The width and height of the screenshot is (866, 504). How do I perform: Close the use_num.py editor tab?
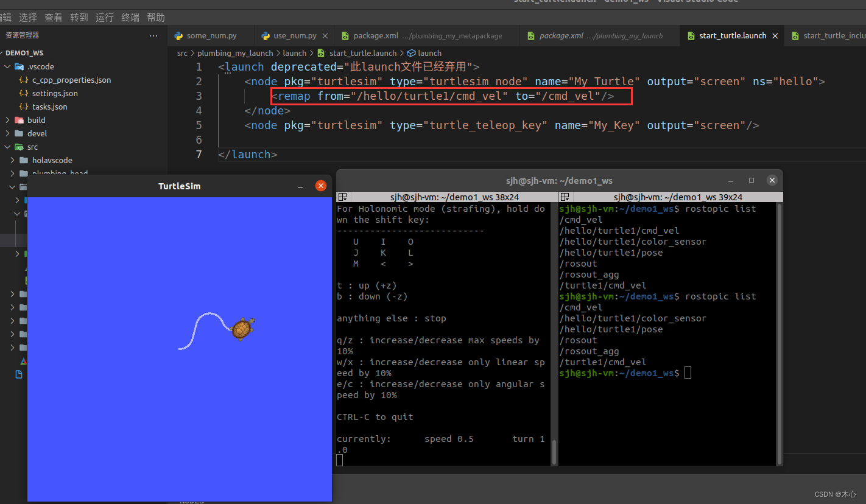click(x=325, y=36)
